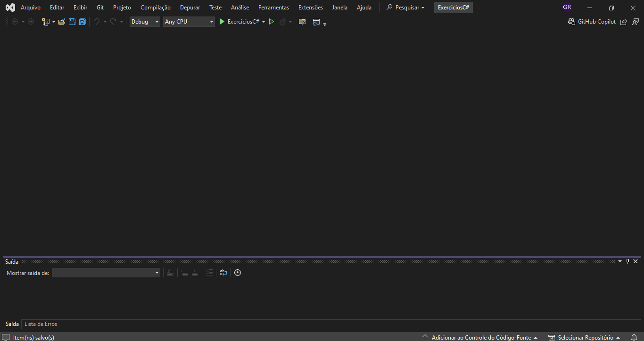Open the Debug configuration dropdown
Image resolution: width=644 pixels, height=341 pixels.
coord(145,22)
